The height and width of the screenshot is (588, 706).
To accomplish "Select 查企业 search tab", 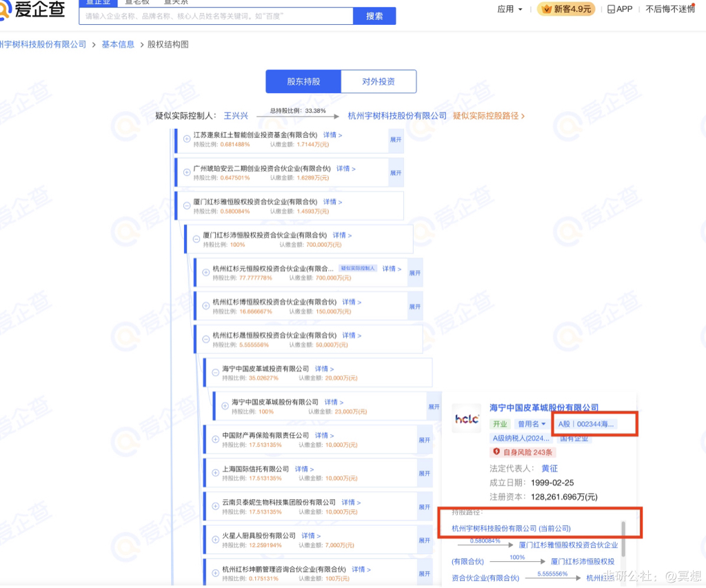I will [98, 3].
